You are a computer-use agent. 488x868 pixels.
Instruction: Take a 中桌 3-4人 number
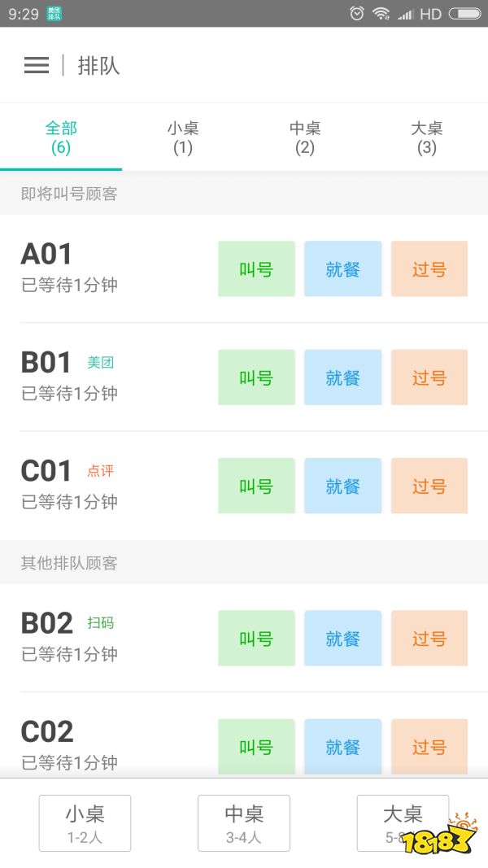click(244, 822)
